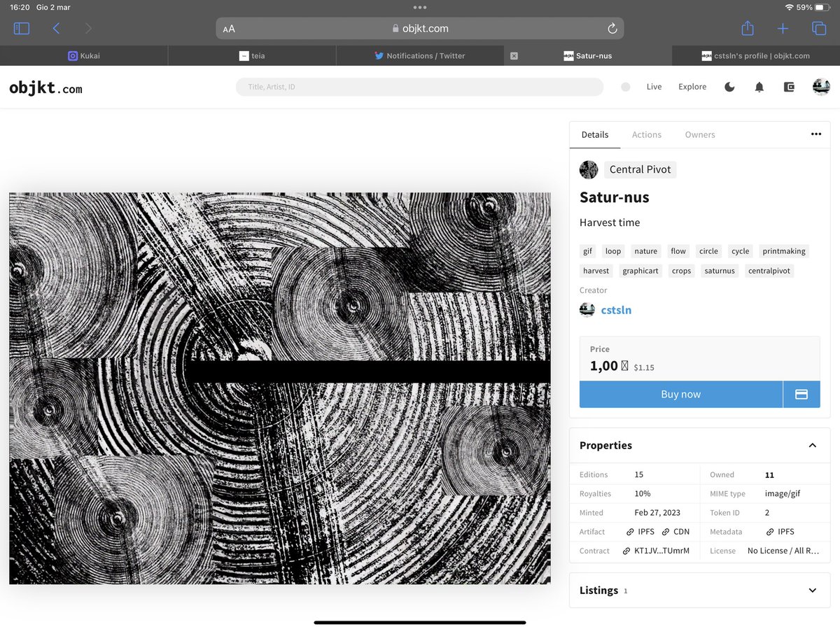Viewport: 840px width, 629px height.
Task: Click the cstsln creator avatar
Action: (x=587, y=310)
